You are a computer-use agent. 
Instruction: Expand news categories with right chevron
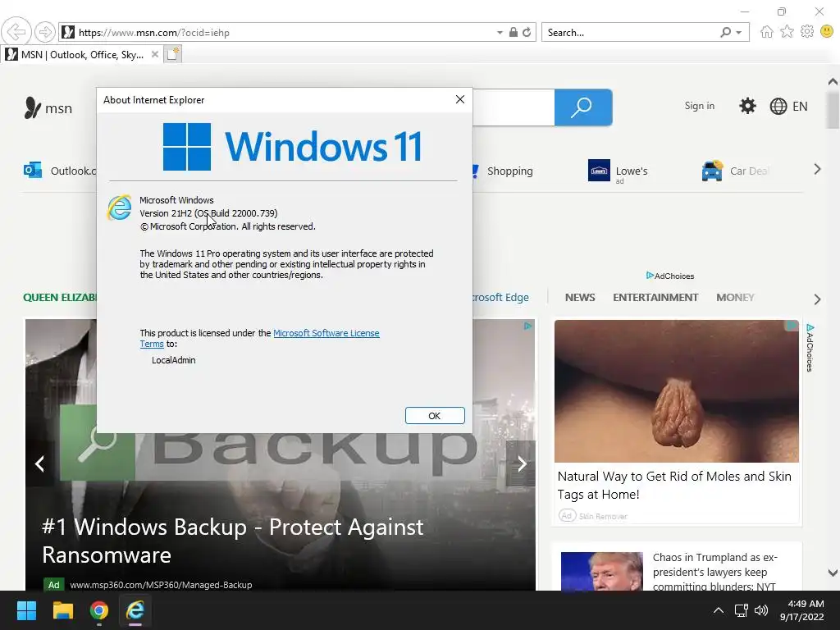817,299
